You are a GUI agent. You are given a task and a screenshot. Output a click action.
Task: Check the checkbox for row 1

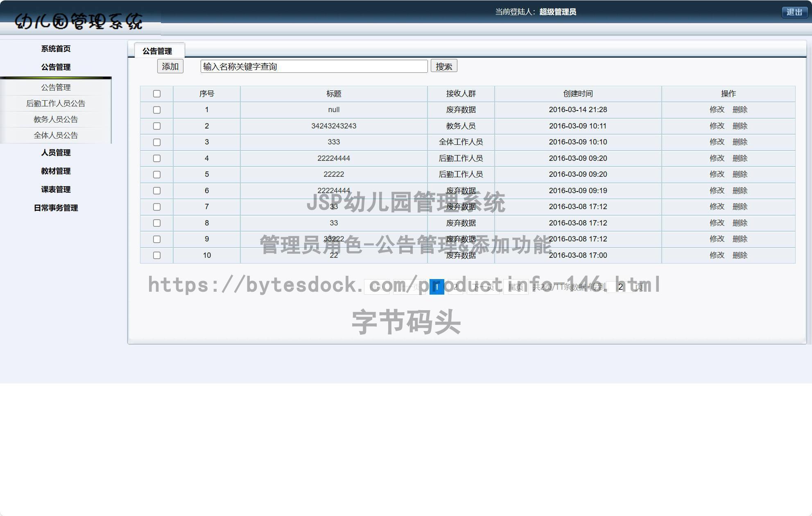(x=157, y=110)
